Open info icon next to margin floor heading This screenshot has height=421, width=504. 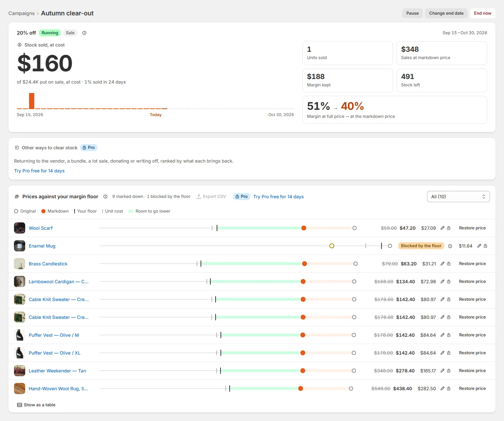click(x=105, y=197)
